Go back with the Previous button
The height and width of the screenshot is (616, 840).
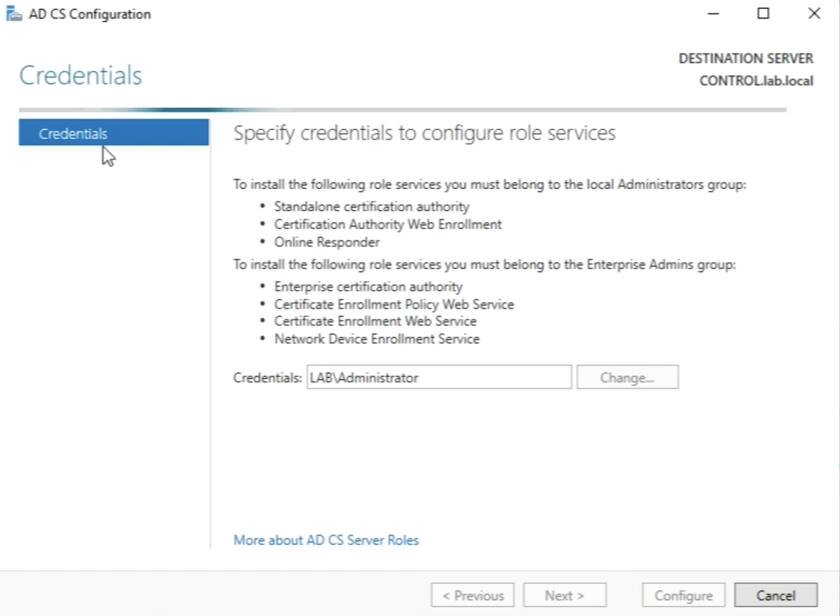coord(473,595)
